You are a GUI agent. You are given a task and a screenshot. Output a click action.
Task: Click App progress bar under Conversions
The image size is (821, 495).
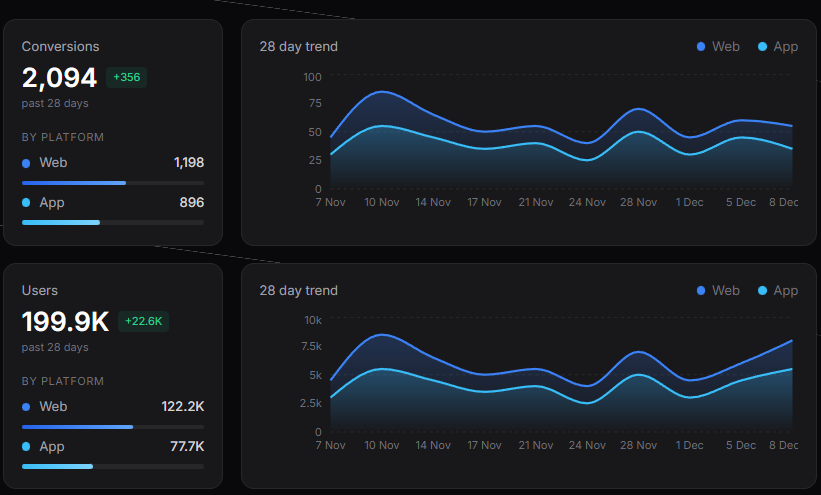coord(113,223)
